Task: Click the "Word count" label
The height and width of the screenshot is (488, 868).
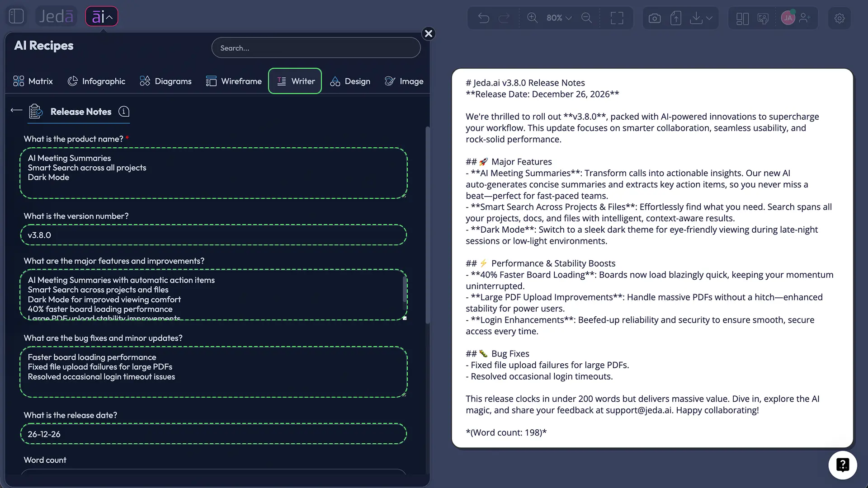Action: (x=45, y=460)
